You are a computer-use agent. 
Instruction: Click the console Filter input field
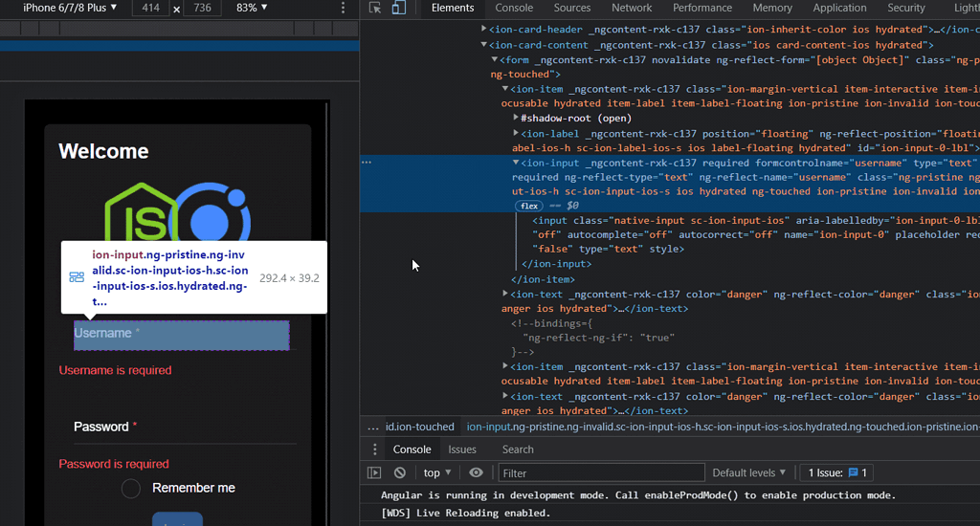point(601,472)
